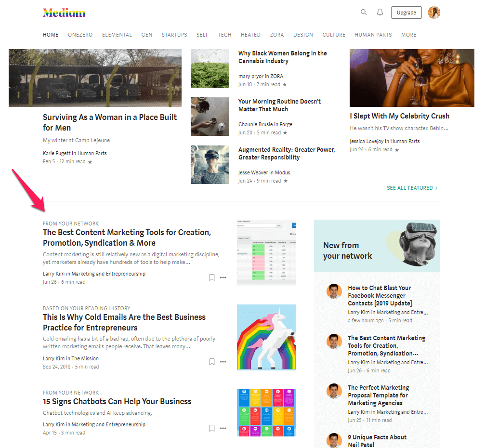The width and height of the screenshot is (485, 448).
Task: Open notifications via the bell icon
Action: coord(380,13)
